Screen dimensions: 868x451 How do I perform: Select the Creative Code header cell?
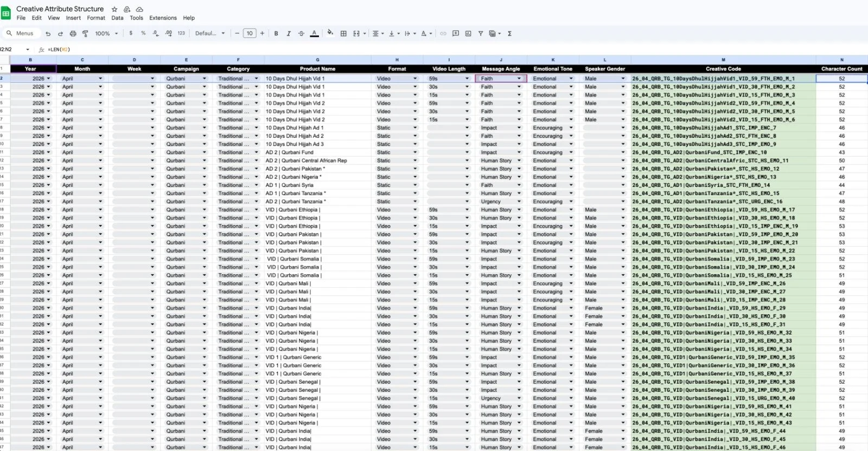click(x=723, y=69)
